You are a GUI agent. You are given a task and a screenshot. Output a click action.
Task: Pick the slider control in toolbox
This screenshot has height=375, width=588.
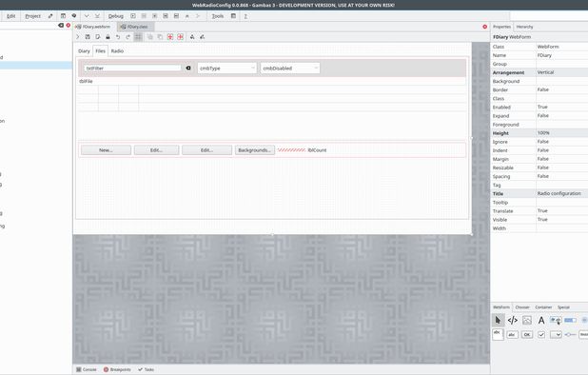click(x=570, y=334)
